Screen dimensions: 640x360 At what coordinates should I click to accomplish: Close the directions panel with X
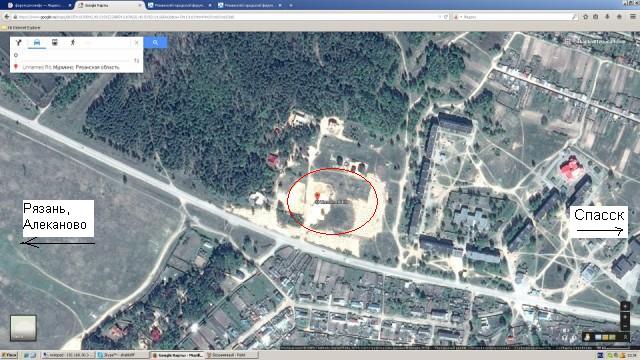click(136, 42)
